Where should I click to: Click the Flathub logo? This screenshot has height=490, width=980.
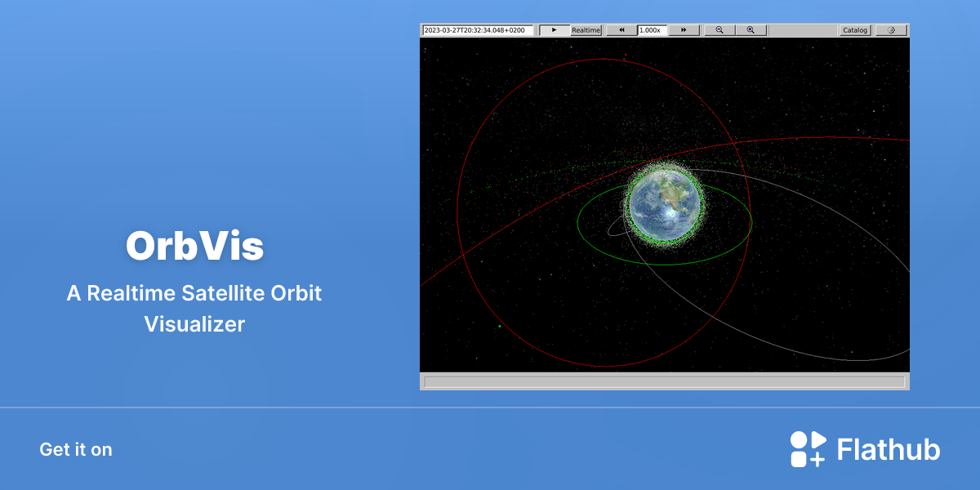coord(865,449)
